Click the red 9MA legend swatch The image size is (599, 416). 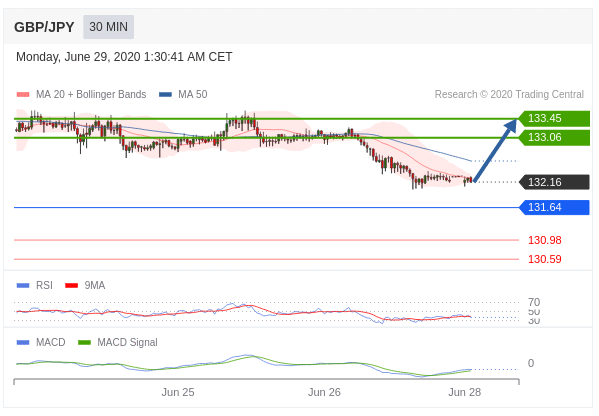tap(71, 285)
